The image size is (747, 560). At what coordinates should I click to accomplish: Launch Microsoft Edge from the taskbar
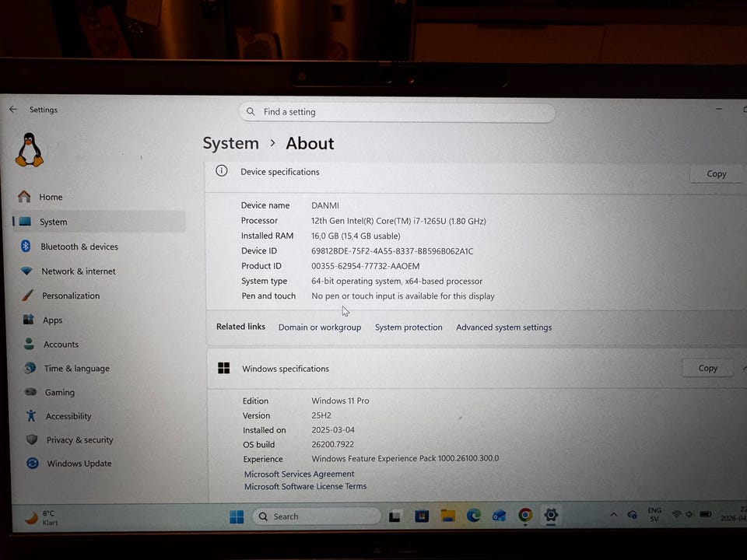pos(473,515)
